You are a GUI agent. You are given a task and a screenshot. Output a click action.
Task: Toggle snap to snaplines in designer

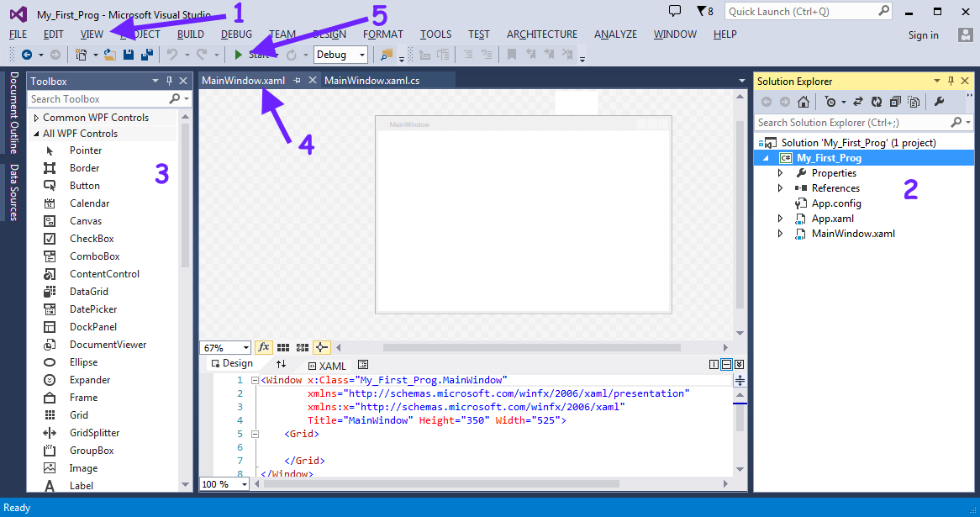(x=321, y=347)
